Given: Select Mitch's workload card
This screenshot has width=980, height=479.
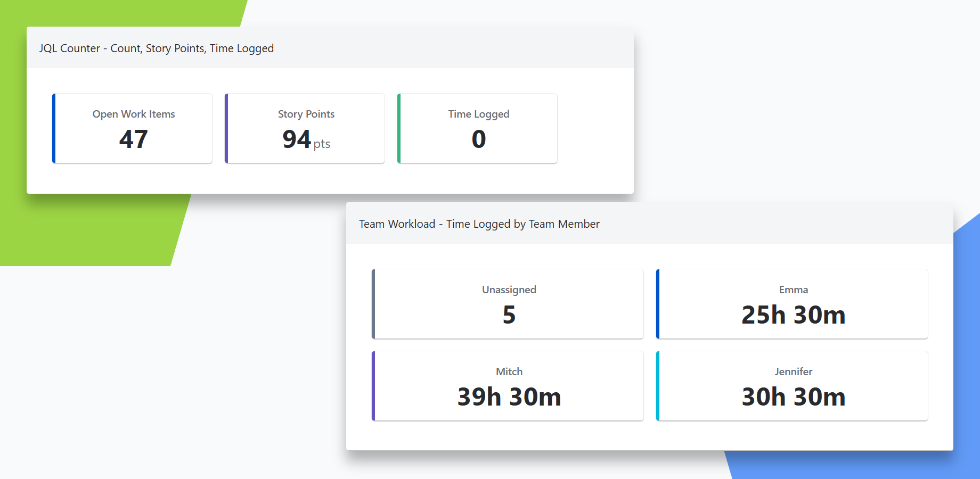Looking at the screenshot, I should pos(508,385).
